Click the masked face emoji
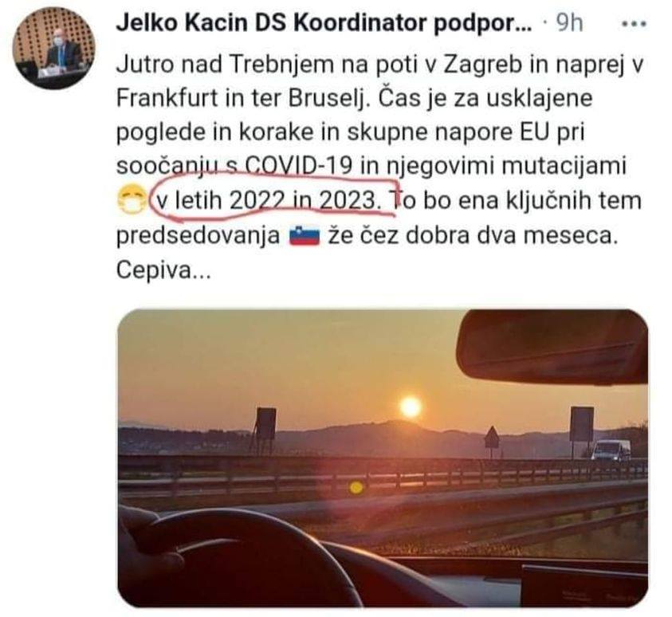The image size is (672, 617). coord(130,199)
